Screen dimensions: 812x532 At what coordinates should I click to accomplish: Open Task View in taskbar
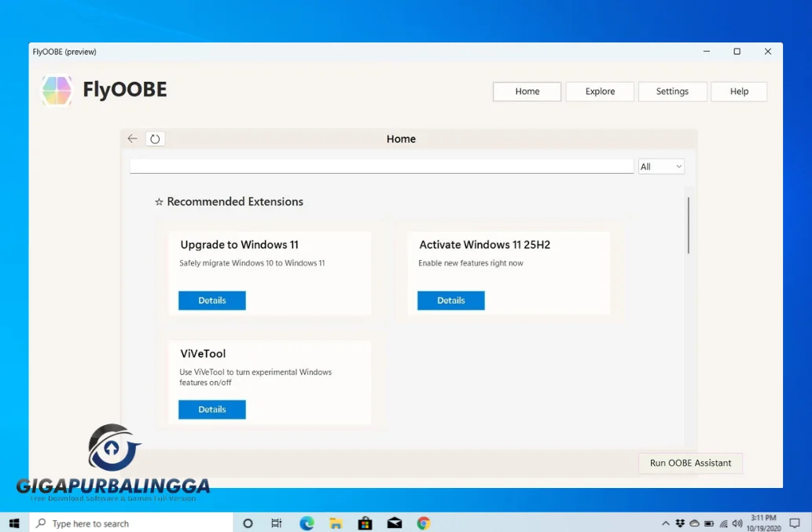tap(277, 523)
